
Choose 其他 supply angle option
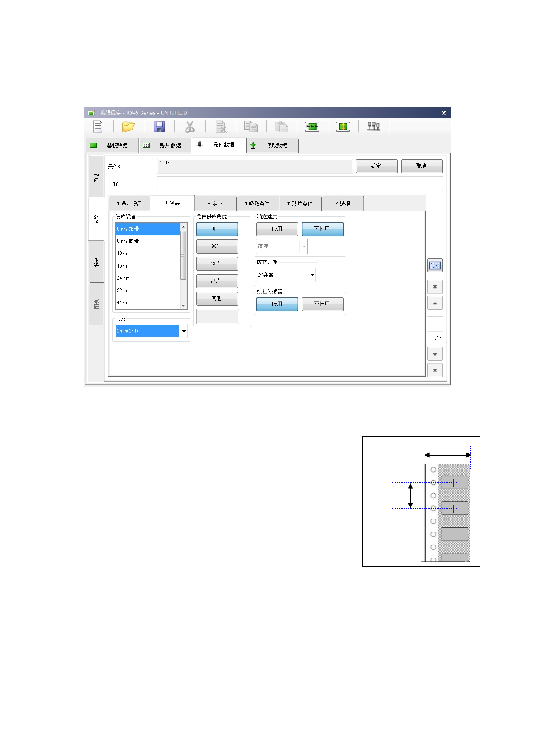[217, 299]
